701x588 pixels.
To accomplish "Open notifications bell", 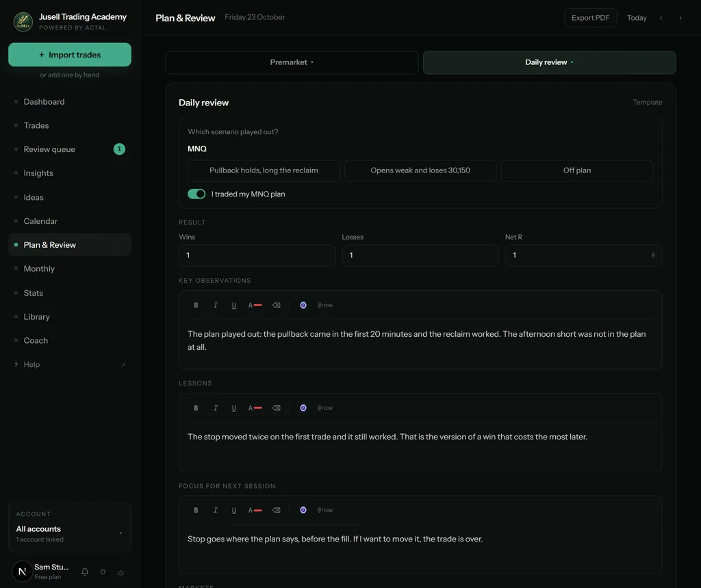I will (x=84, y=572).
